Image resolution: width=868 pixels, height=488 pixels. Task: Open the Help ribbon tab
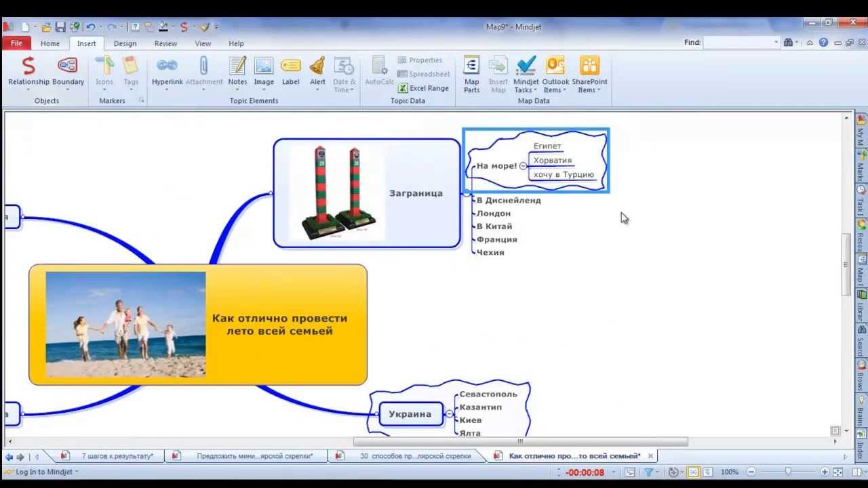point(236,43)
